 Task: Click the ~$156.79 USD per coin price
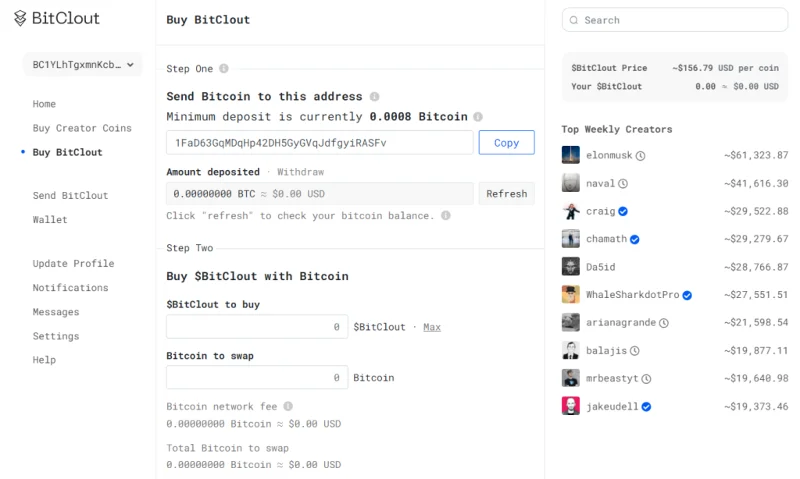(x=726, y=68)
